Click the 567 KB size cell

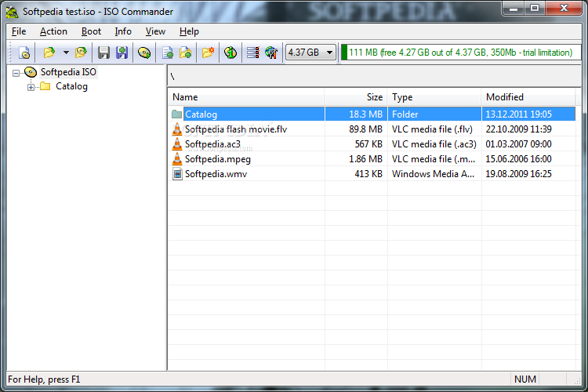[x=368, y=144]
